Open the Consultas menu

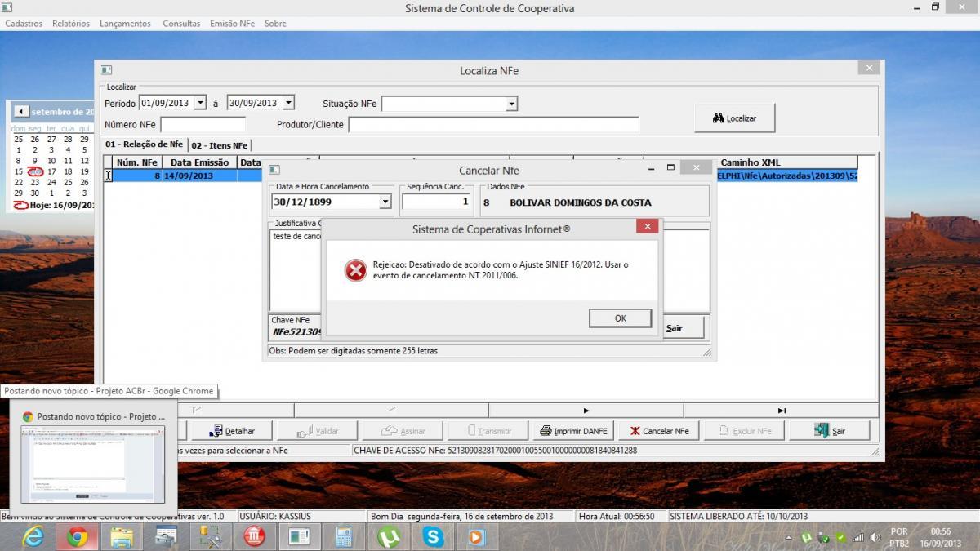(x=181, y=24)
